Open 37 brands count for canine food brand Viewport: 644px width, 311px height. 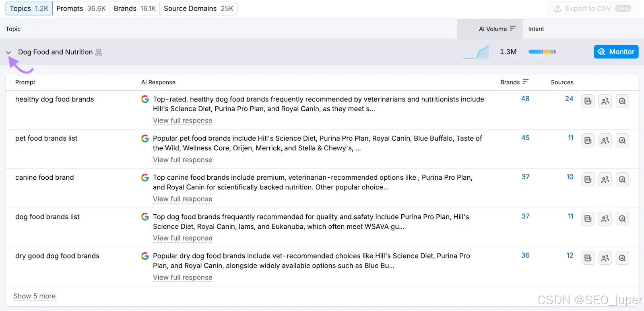coord(525,177)
